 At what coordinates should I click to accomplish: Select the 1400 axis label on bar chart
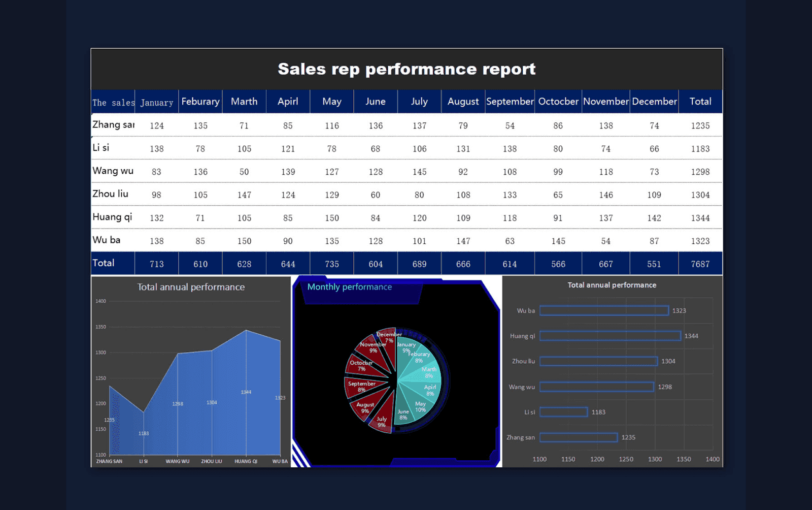pyautogui.click(x=713, y=459)
